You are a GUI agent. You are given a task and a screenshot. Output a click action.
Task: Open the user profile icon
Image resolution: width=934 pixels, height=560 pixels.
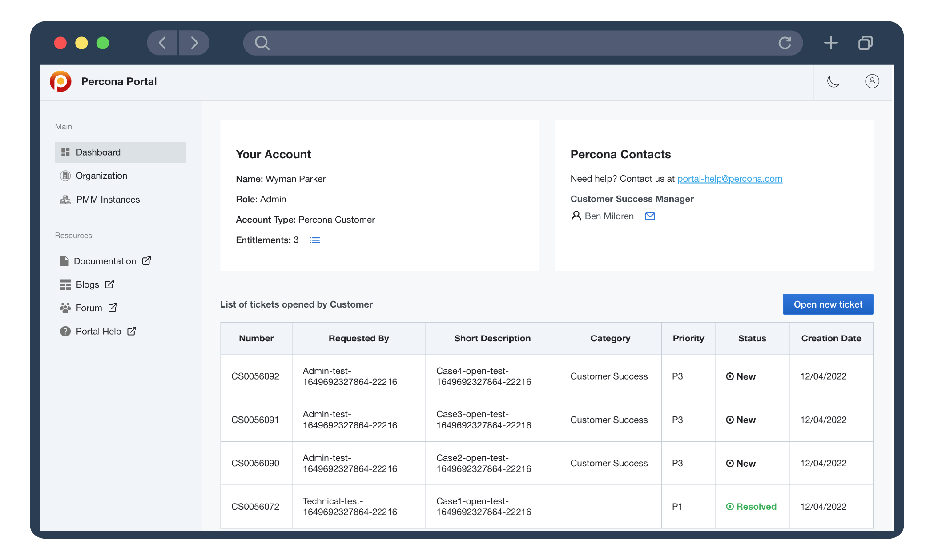pos(872,82)
